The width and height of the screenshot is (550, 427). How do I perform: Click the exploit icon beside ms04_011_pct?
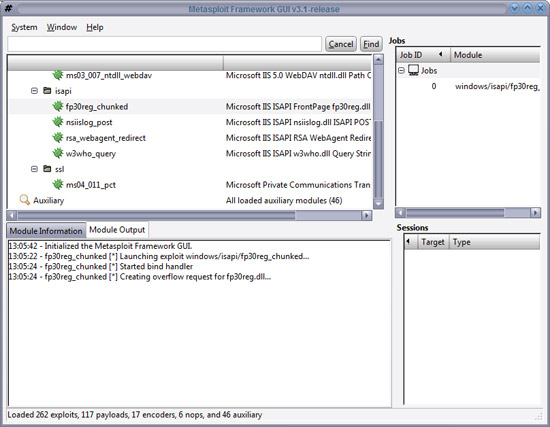click(58, 185)
